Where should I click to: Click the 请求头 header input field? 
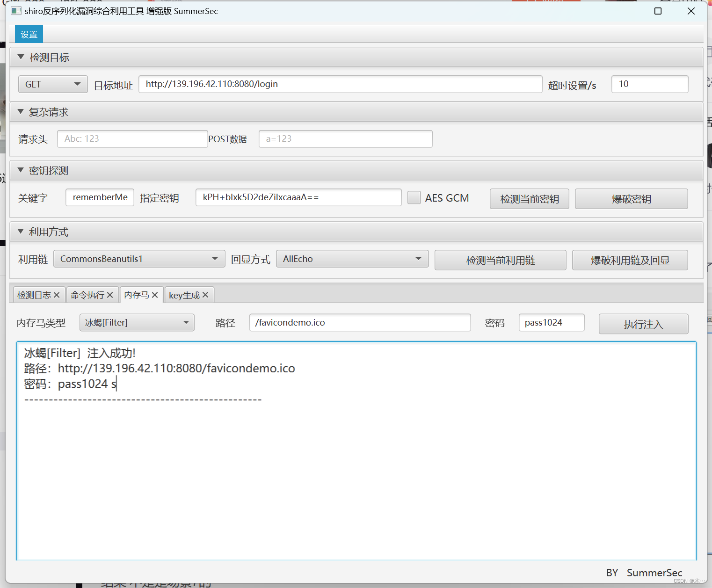tap(132, 139)
